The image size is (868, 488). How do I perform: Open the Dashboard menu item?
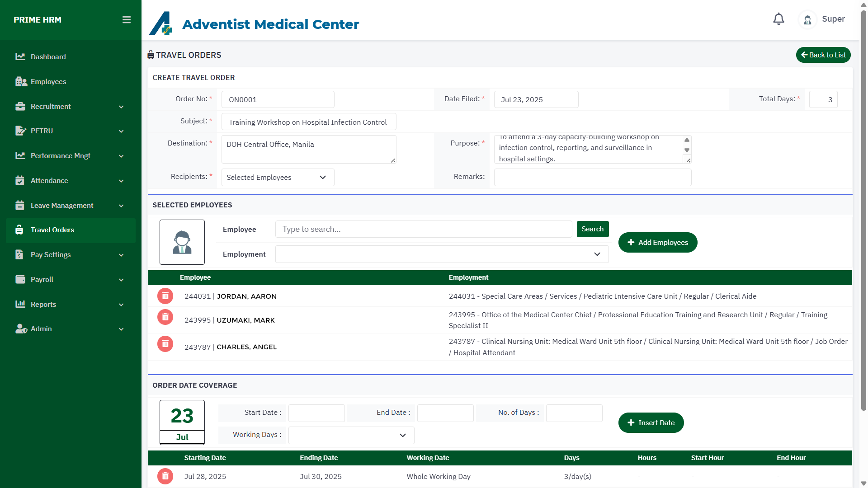tap(48, 56)
